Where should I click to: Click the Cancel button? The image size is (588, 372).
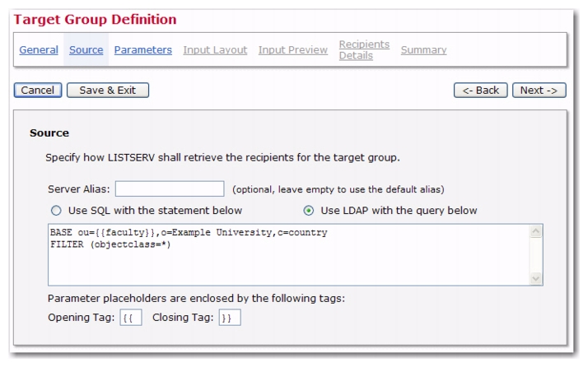coord(38,91)
